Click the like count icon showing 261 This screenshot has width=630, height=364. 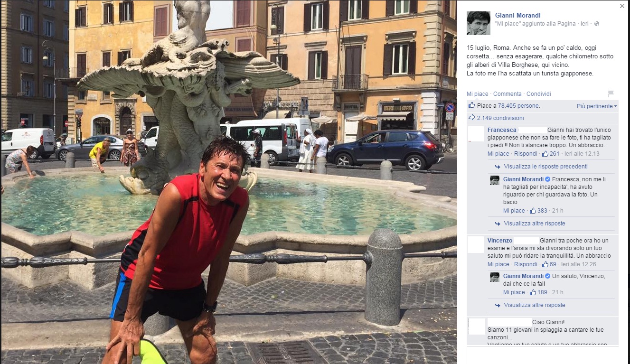point(545,154)
